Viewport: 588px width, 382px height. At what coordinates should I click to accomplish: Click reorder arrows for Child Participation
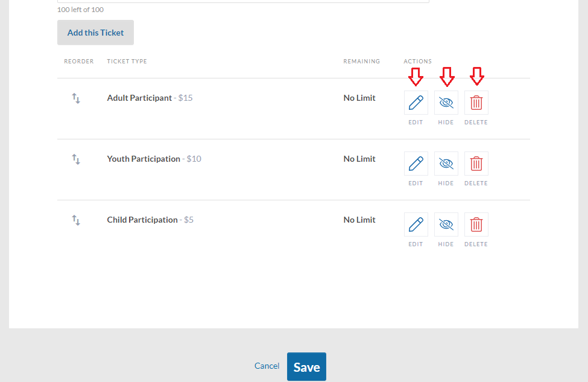coord(76,220)
